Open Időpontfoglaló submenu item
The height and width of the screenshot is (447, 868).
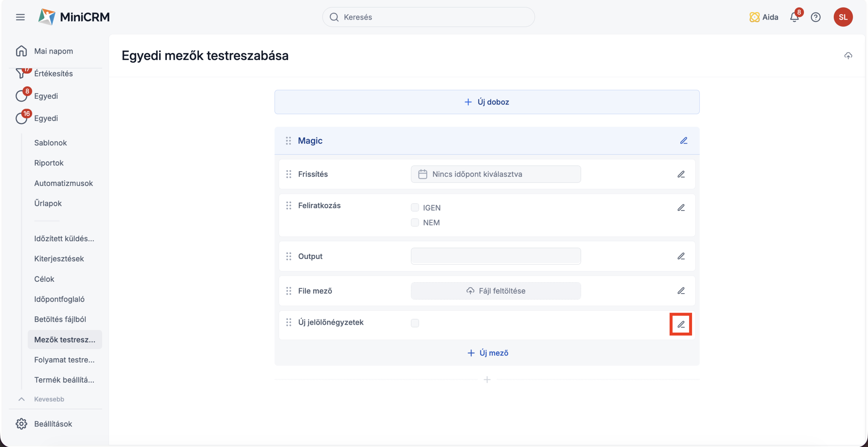59,299
